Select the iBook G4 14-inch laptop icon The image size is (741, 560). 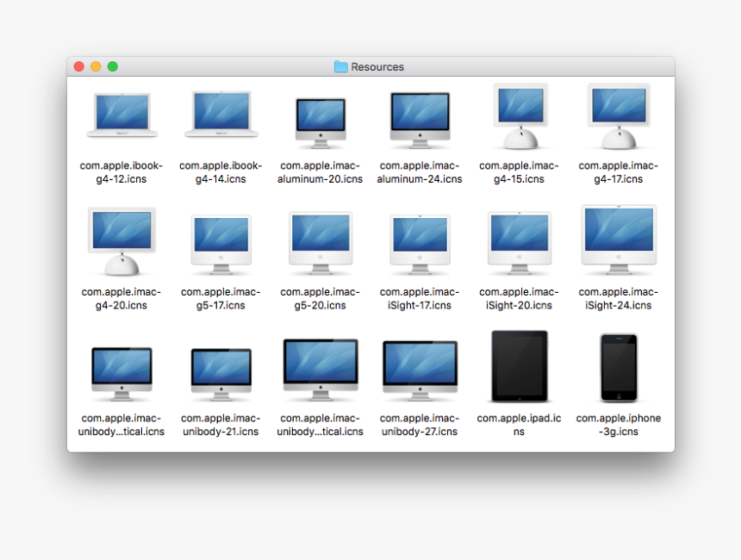pyautogui.click(x=221, y=115)
